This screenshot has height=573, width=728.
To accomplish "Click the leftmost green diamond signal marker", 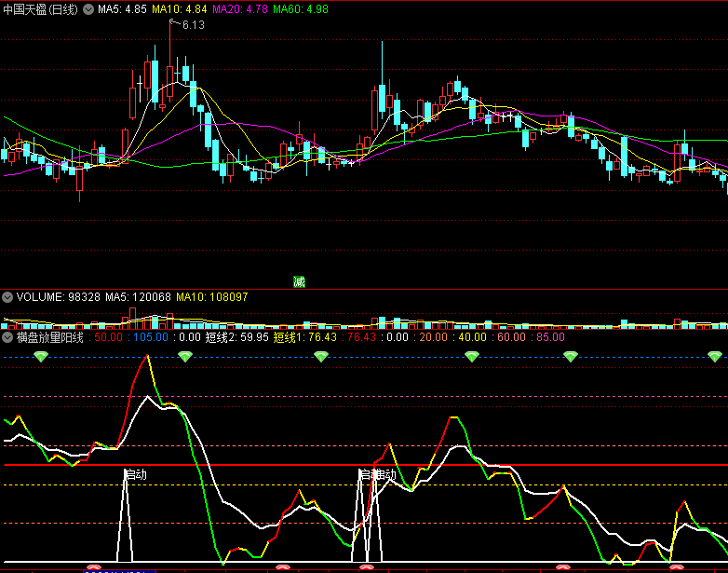I will pyautogui.click(x=41, y=357).
